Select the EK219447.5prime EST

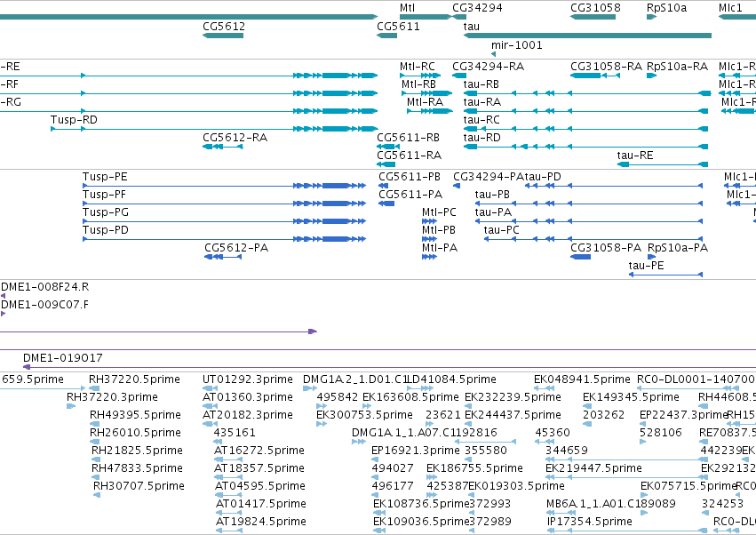click(627, 477)
